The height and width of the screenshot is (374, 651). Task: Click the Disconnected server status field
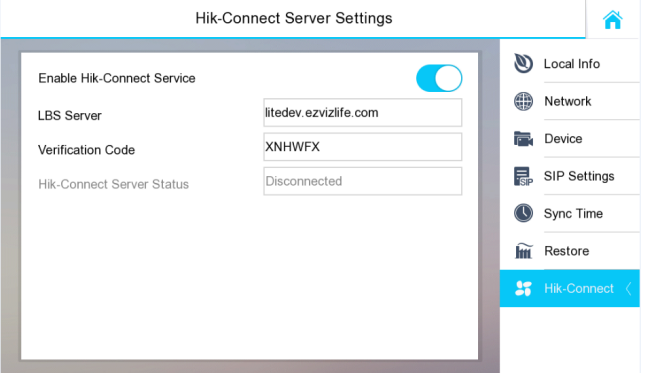(362, 181)
